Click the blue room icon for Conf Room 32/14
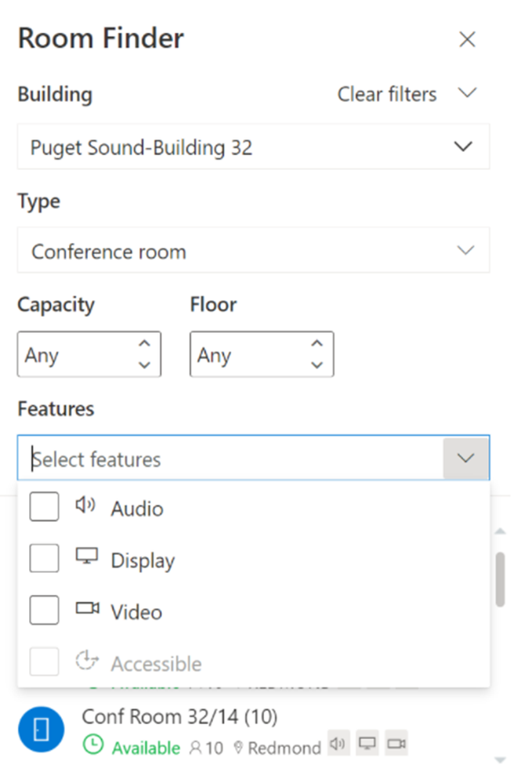Image resolution: width=532 pixels, height=783 pixels. click(x=41, y=730)
